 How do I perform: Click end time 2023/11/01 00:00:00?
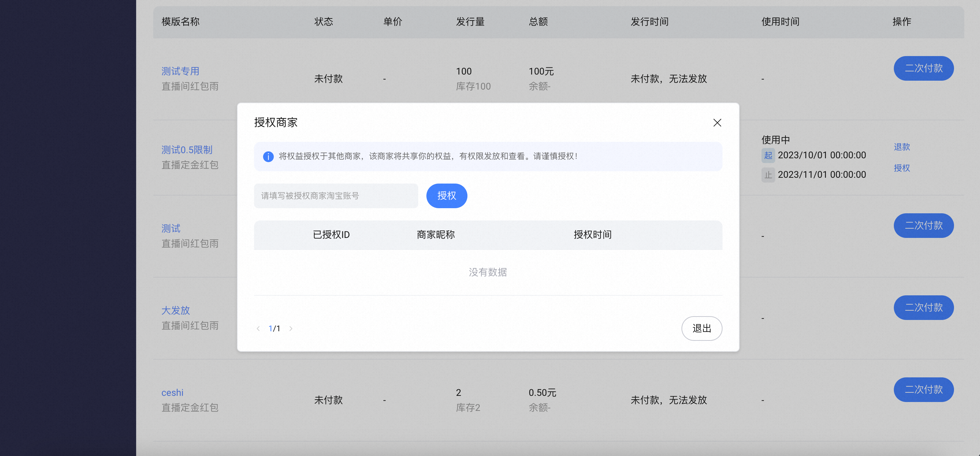coord(822,175)
